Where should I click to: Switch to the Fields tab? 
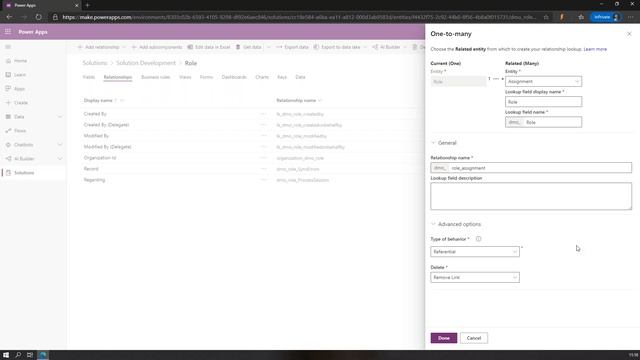89,77
